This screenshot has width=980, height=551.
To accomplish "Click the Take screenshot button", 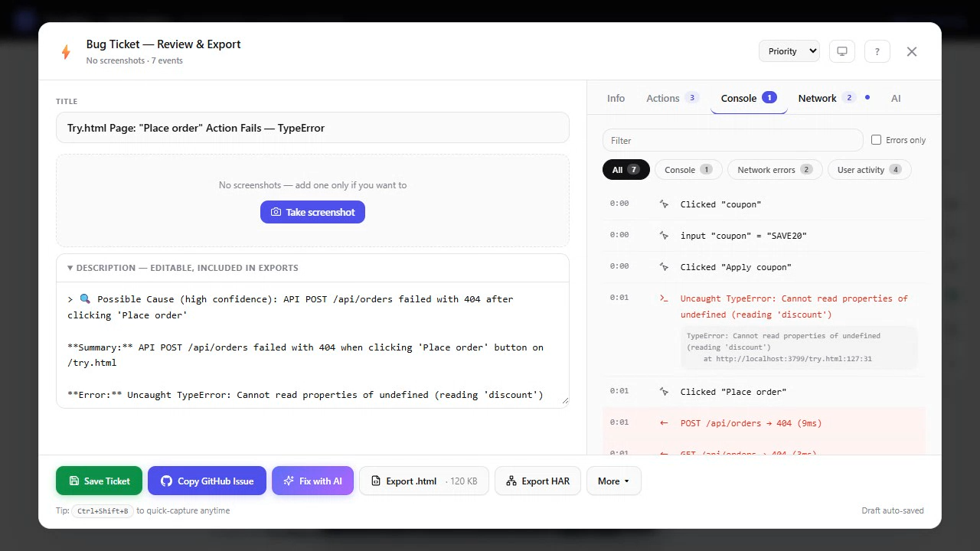I will click(312, 212).
